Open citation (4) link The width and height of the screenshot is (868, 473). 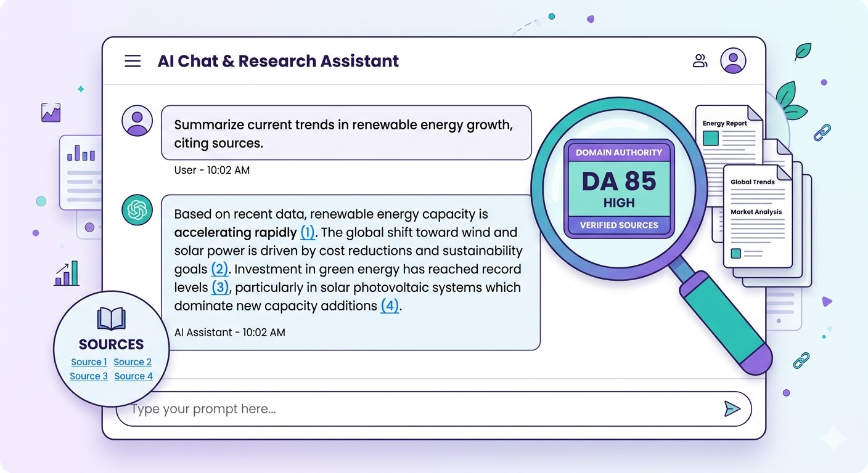pos(389,305)
